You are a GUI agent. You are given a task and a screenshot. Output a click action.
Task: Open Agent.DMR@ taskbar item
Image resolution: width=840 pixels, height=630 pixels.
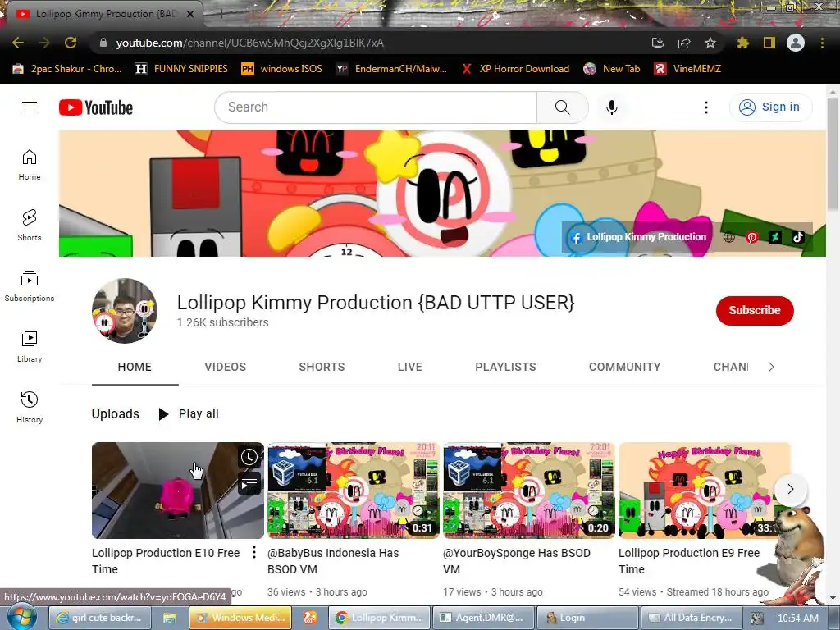(x=482, y=618)
